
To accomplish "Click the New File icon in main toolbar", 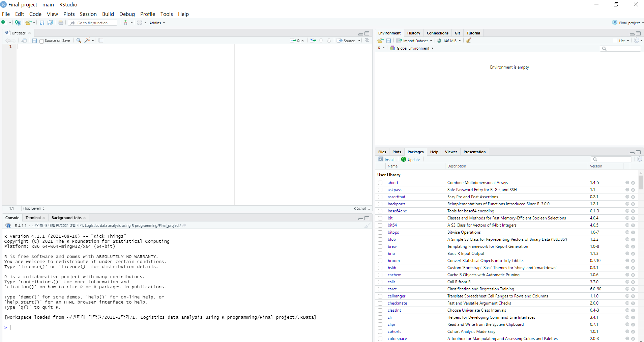I will pyautogui.click(x=3, y=23).
